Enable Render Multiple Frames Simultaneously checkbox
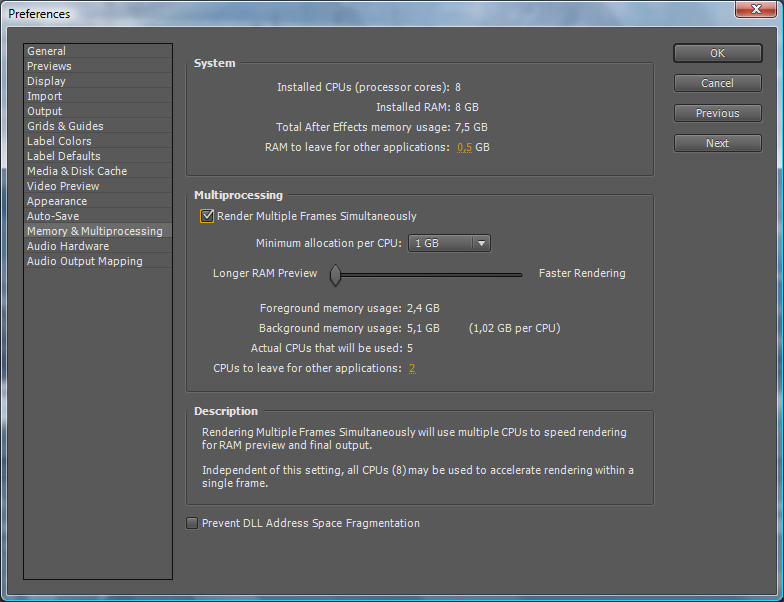The height and width of the screenshot is (602, 784). pyautogui.click(x=208, y=216)
